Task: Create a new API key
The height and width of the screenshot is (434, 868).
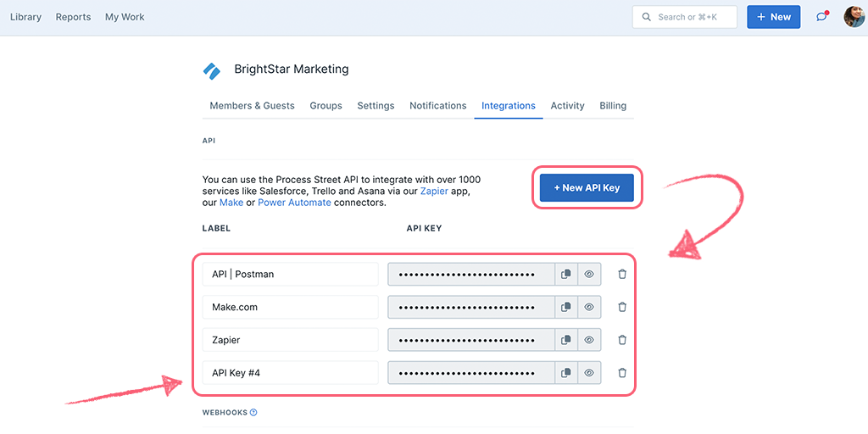Action: point(587,187)
